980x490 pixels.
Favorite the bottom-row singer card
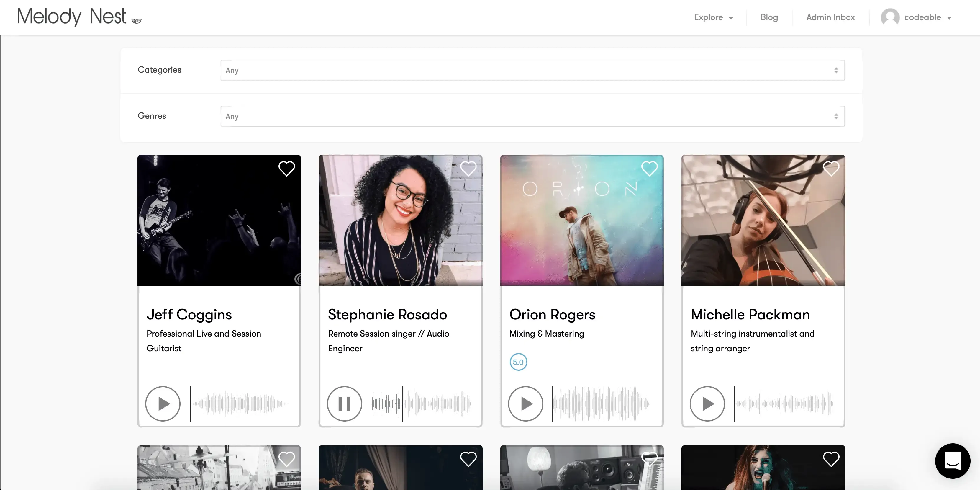click(831, 459)
